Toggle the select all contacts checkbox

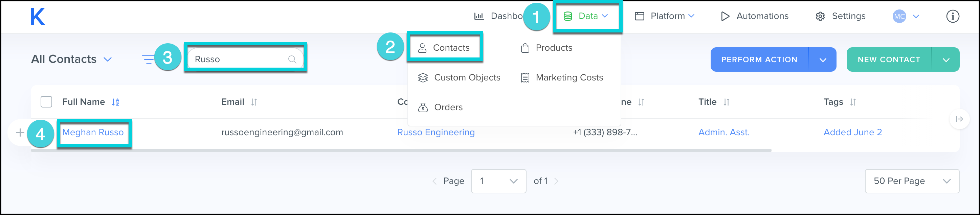(46, 102)
